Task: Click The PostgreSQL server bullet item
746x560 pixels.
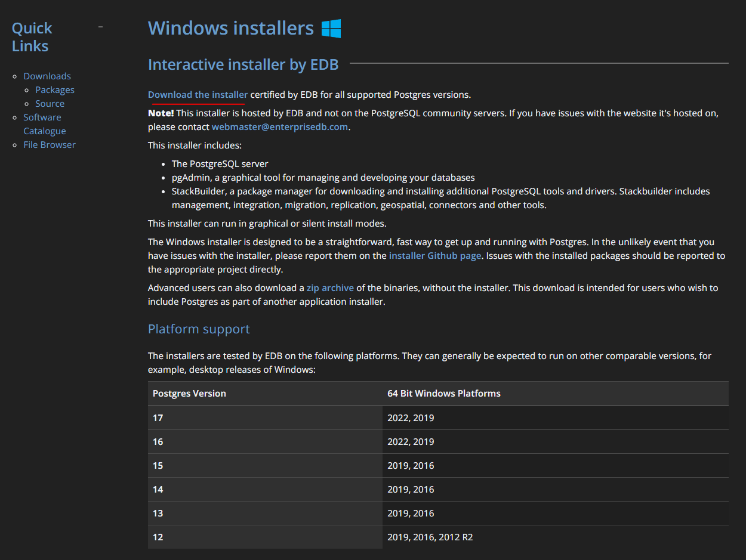Action: [x=220, y=164]
